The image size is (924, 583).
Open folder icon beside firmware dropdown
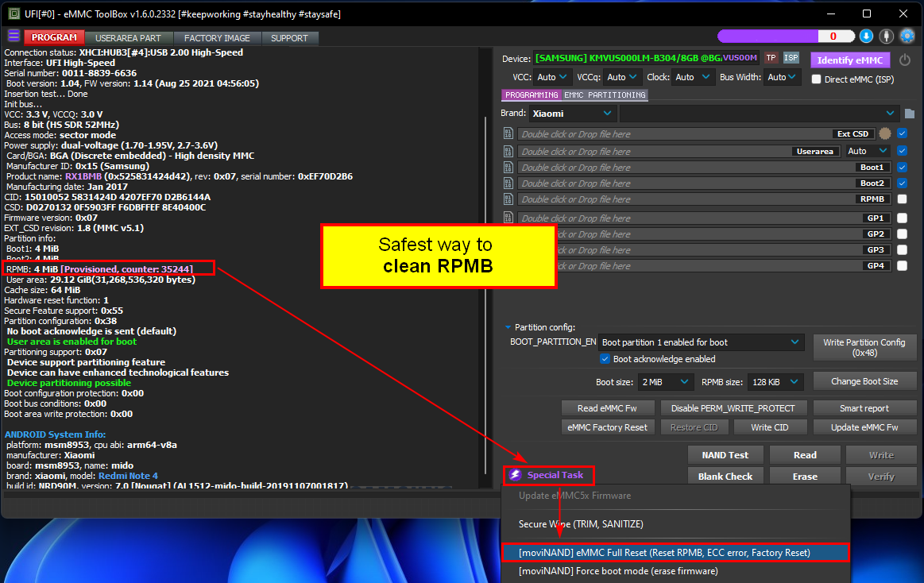click(x=909, y=113)
